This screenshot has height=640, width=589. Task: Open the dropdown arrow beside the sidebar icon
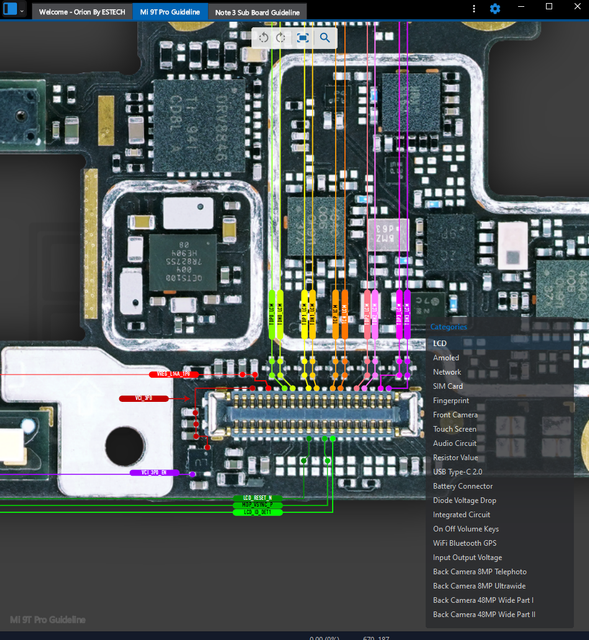tap(22, 11)
